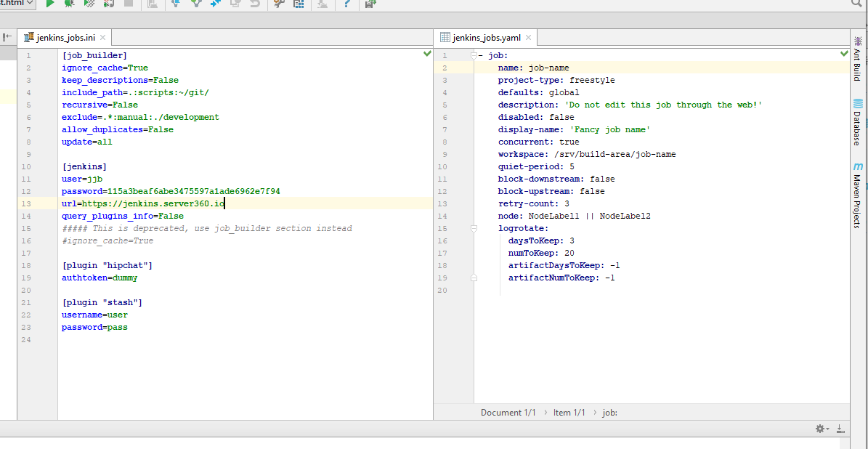The width and height of the screenshot is (868, 449).
Task: Click the Search Everywhere magnifier icon
Action: [x=856, y=4]
